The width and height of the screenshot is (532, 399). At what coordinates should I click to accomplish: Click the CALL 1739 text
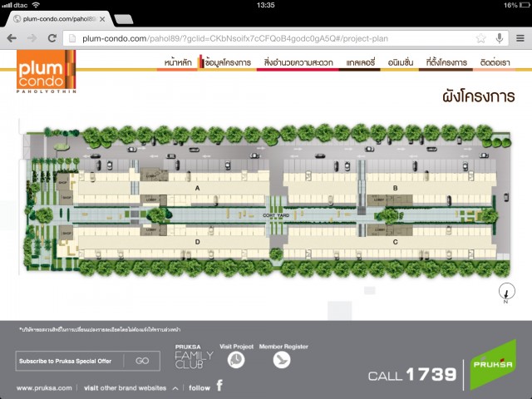click(x=412, y=375)
